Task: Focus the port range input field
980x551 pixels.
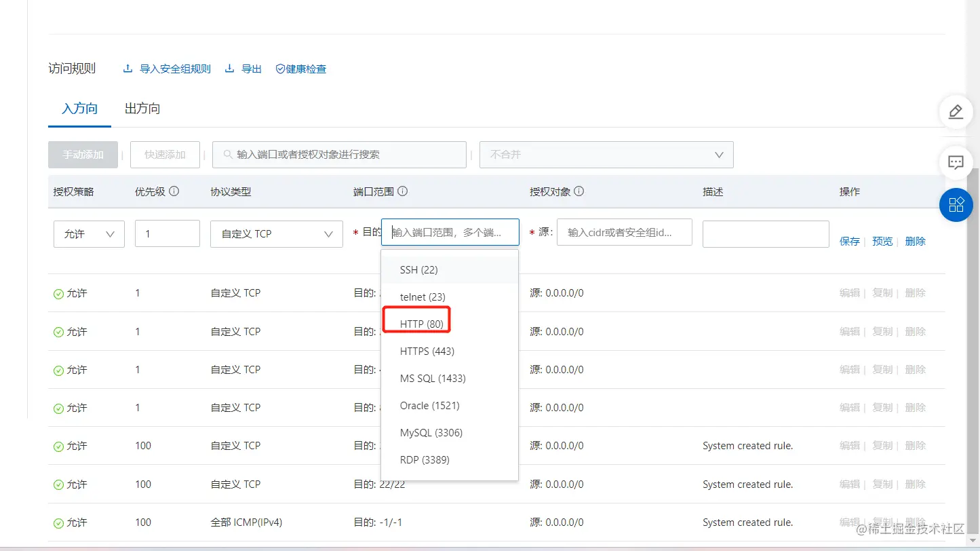Action: (450, 232)
